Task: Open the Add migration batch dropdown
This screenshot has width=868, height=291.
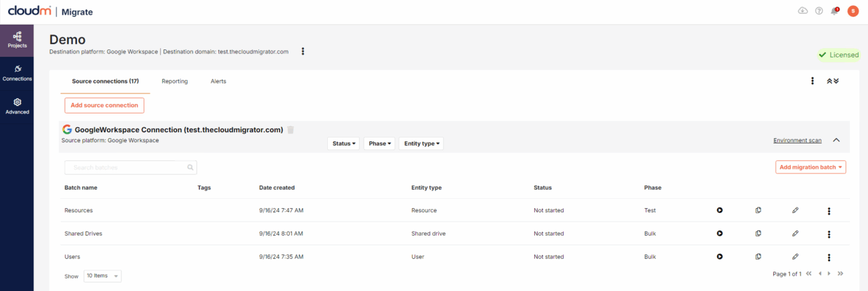Action: [x=810, y=167]
